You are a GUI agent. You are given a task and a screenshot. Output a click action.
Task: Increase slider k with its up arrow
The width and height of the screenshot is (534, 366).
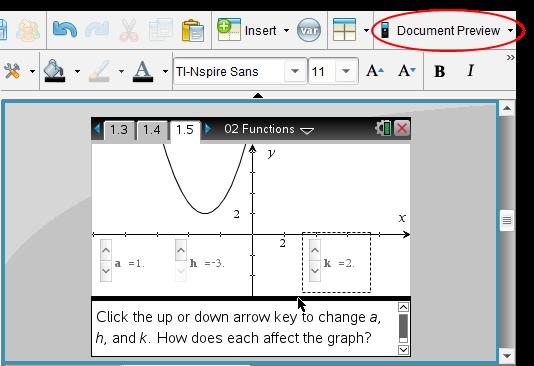click(315, 250)
